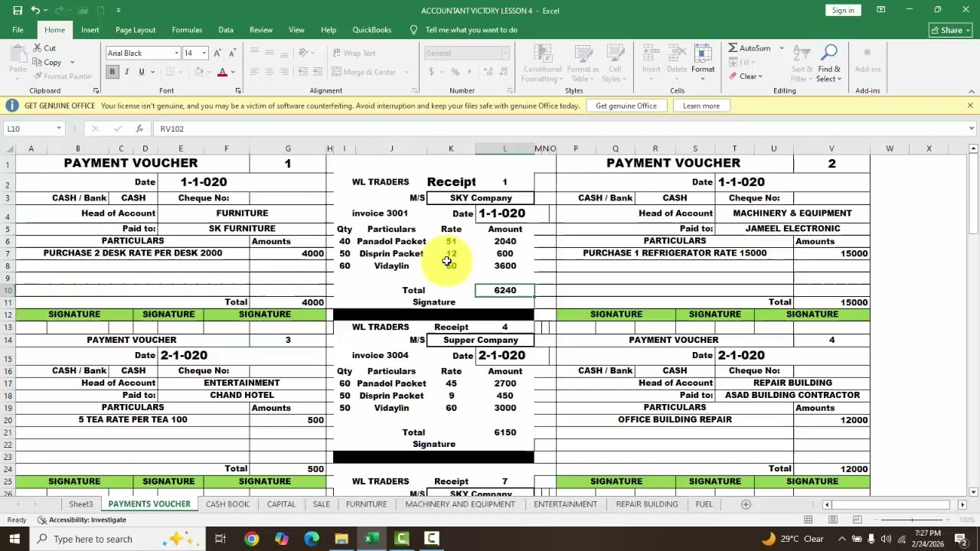Toggle Italic formatting button
This screenshot has height=551, width=980.
pos(126,72)
